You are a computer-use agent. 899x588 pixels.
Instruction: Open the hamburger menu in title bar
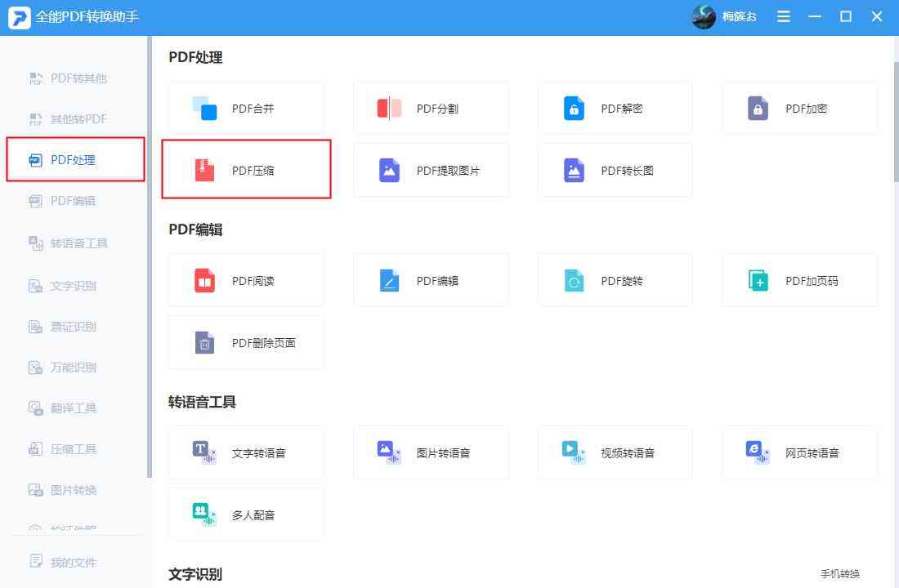point(783,16)
